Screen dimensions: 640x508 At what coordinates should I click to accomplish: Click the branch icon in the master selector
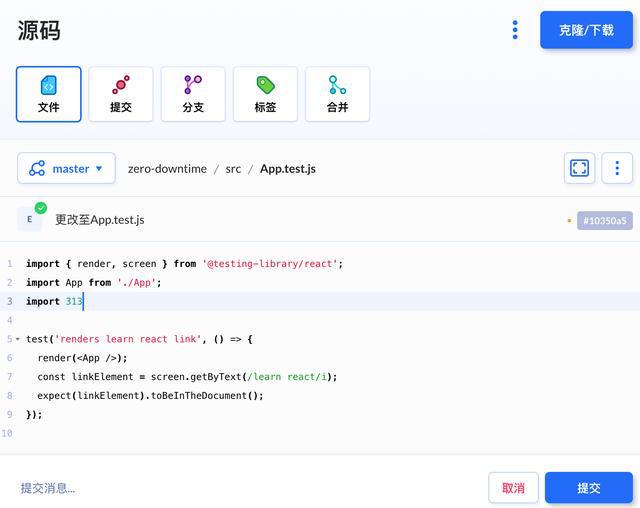pyautogui.click(x=37, y=168)
